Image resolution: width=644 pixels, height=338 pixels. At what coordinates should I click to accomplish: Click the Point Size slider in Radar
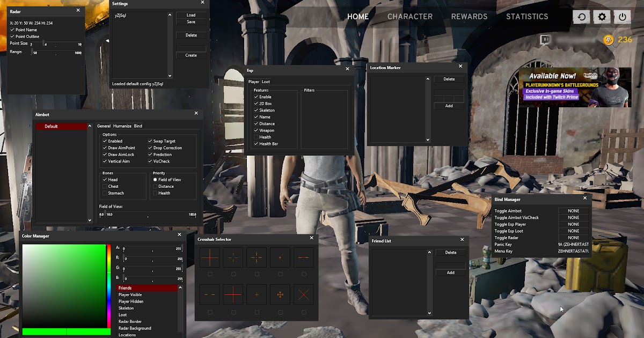(56, 44)
